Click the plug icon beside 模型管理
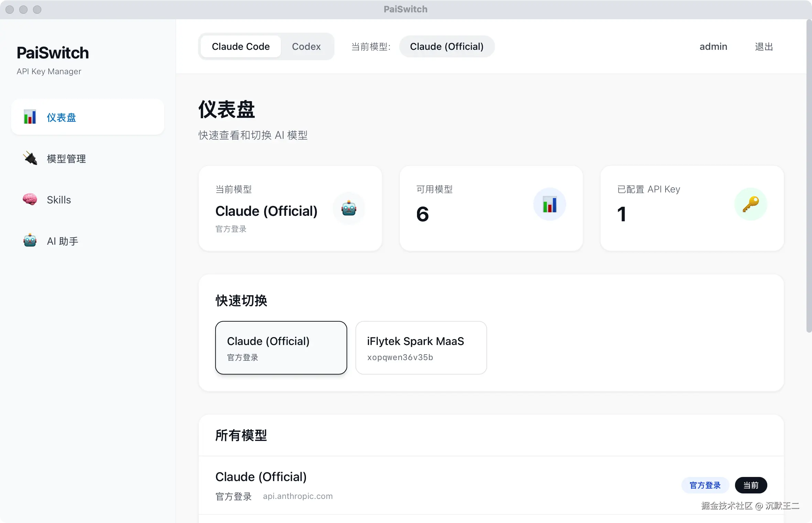 click(x=30, y=158)
